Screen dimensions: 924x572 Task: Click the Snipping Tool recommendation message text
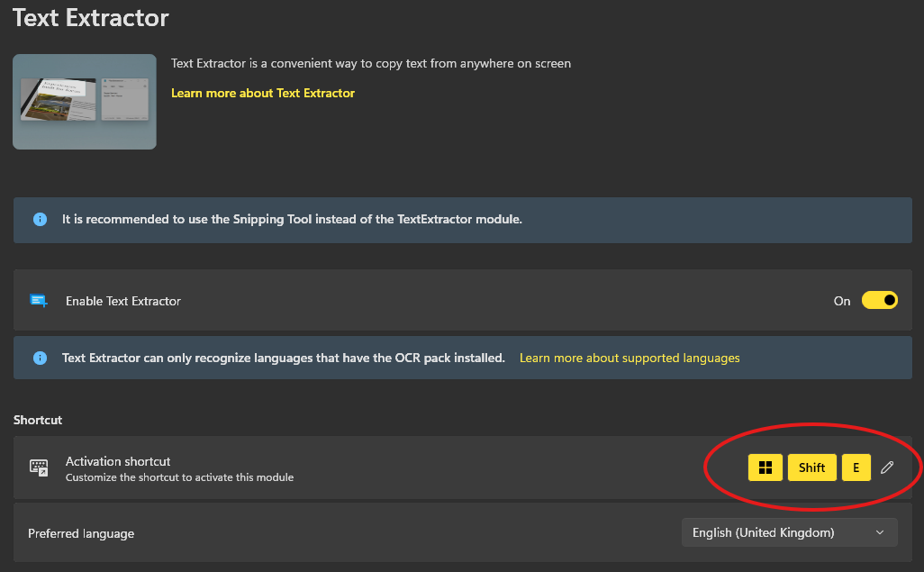tap(292, 219)
